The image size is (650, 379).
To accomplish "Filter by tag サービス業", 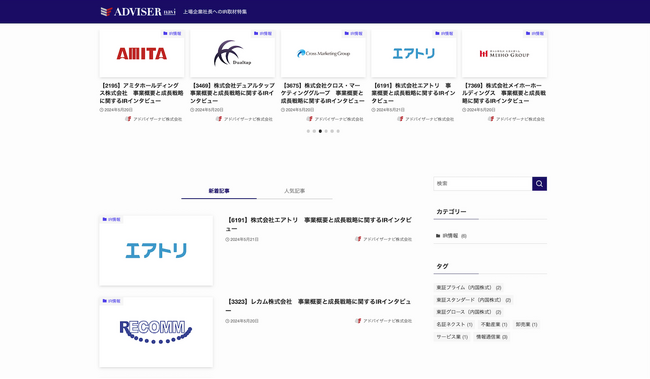I will click(x=452, y=337).
